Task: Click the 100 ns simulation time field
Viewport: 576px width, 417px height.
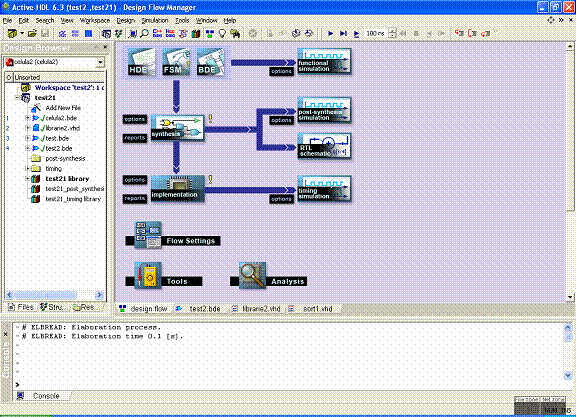Action: tap(376, 33)
